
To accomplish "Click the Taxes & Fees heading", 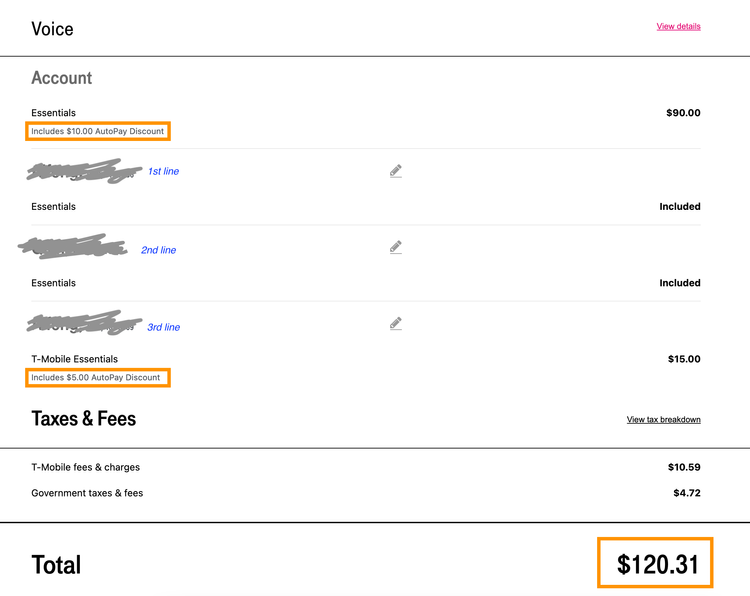I will pyautogui.click(x=84, y=419).
